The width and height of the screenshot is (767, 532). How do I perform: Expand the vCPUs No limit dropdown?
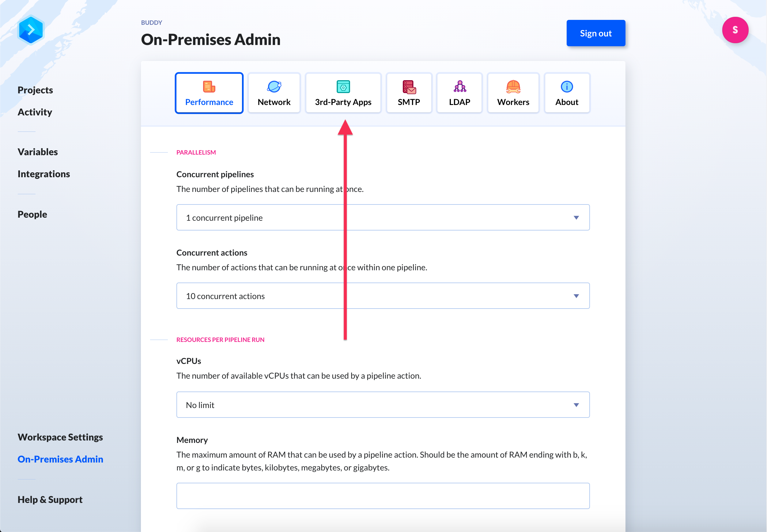tap(576, 404)
